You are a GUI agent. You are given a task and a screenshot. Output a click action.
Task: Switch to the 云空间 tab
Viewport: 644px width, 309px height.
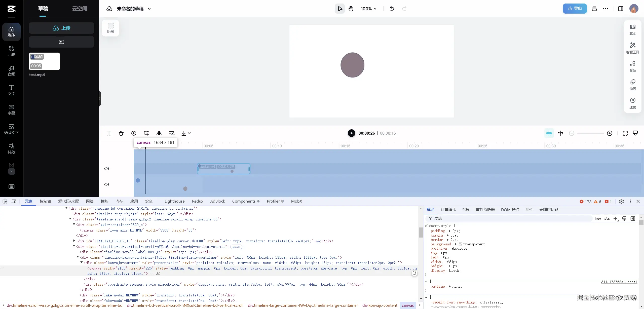[x=80, y=9]
